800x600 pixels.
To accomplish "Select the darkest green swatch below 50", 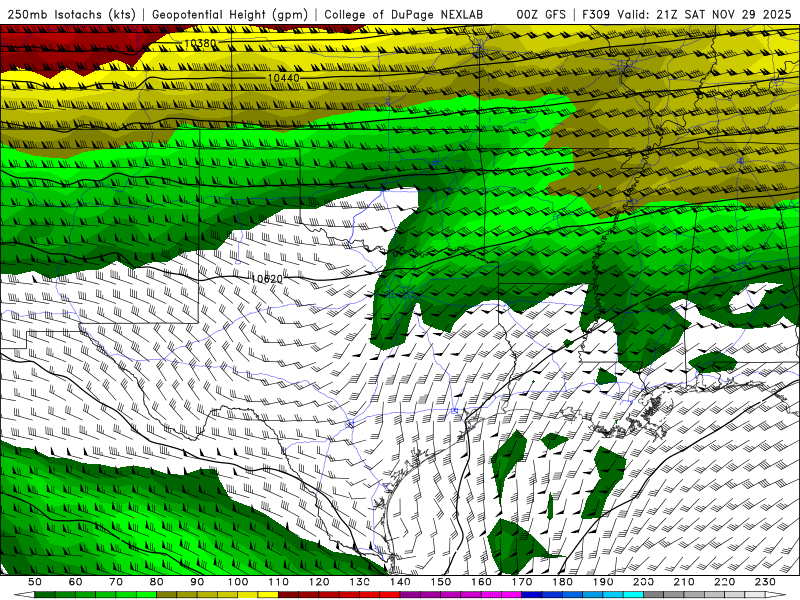I will pyautogui.click(x=45, y=595).
